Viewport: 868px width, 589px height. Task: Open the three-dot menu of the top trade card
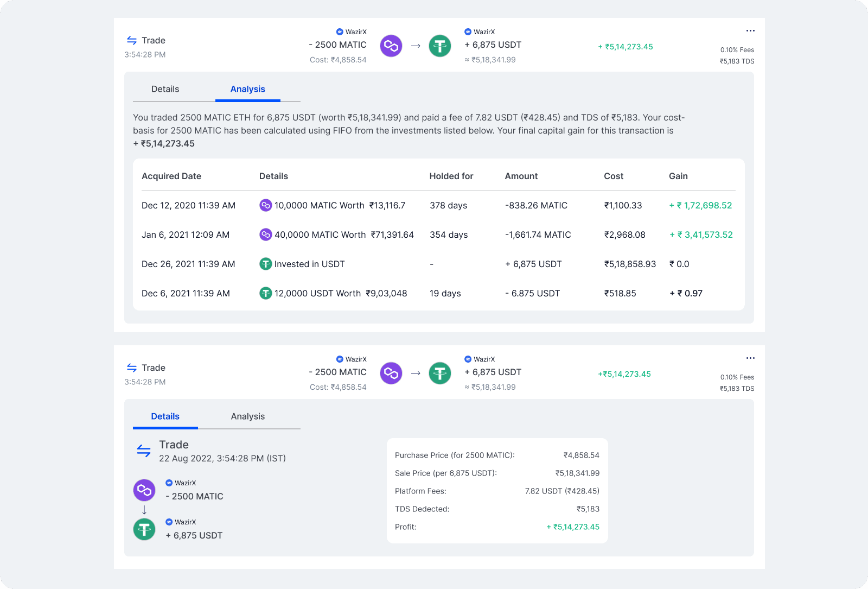tap(750, 31)
